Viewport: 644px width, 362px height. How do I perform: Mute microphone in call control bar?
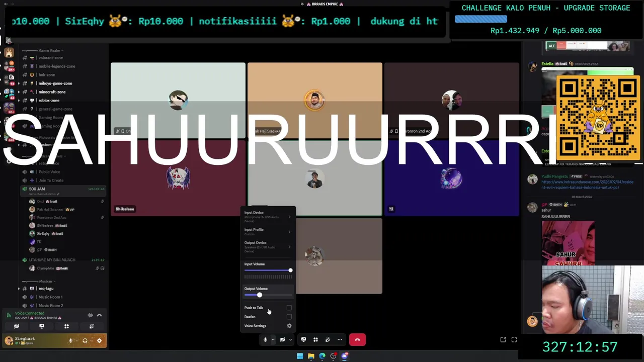(265, 340)
